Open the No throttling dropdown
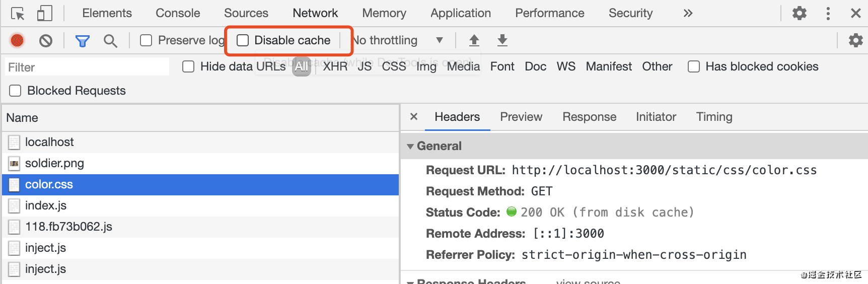Image resolution: width=868 pixels, height=284 pixels. pos(398,40)
